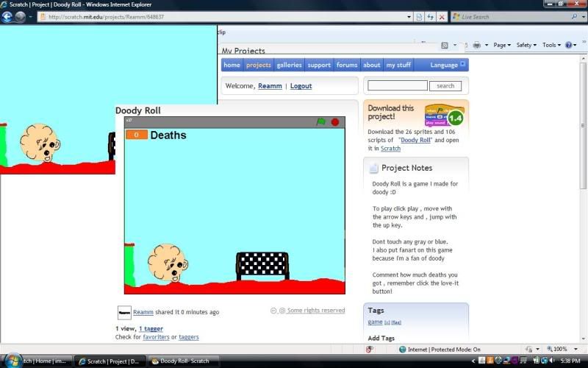This screenshot has width=588, height=368.
Task: Expand the Safety dropdown menu
Action: pos(526,45)
